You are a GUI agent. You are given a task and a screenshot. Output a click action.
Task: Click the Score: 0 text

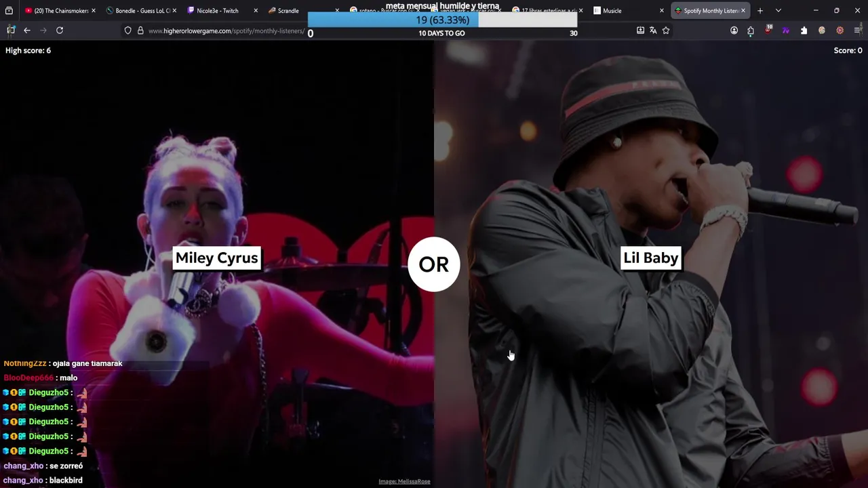click(x=848, y=50)
